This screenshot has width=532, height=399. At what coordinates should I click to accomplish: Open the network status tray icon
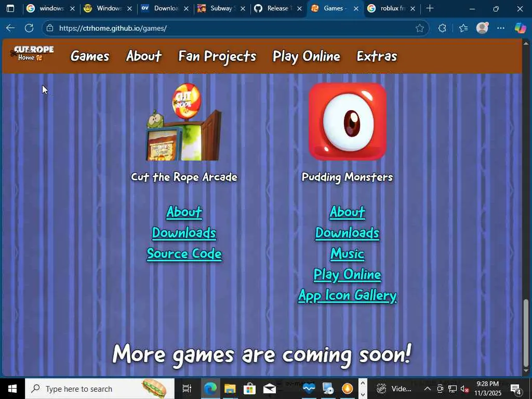453,389
